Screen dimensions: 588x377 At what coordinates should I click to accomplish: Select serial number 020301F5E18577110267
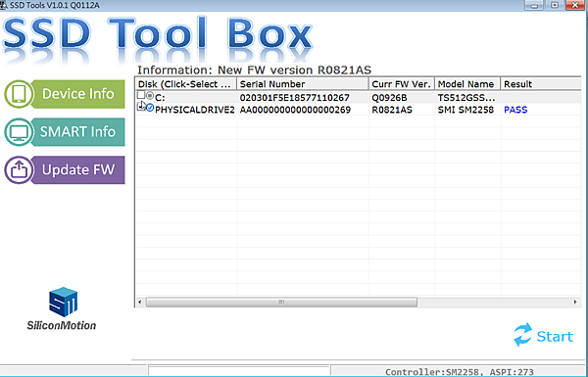pyautogui.click(x=295, y=98)
